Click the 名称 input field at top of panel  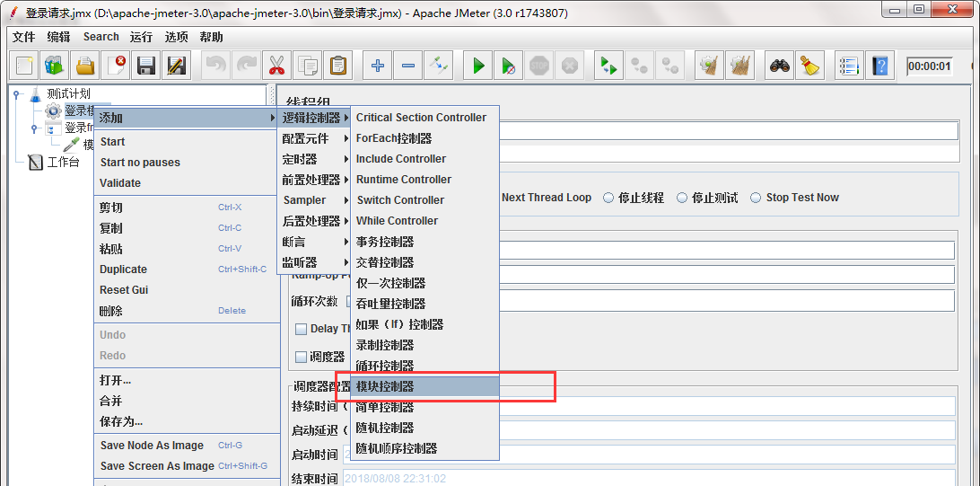[x=730, y=130]
